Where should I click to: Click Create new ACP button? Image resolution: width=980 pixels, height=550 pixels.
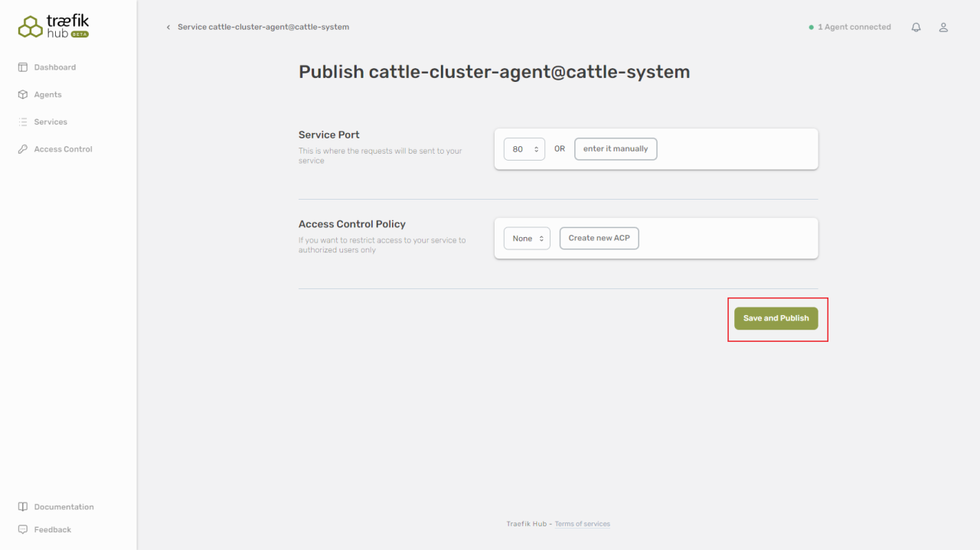click(x=599, y=239)
